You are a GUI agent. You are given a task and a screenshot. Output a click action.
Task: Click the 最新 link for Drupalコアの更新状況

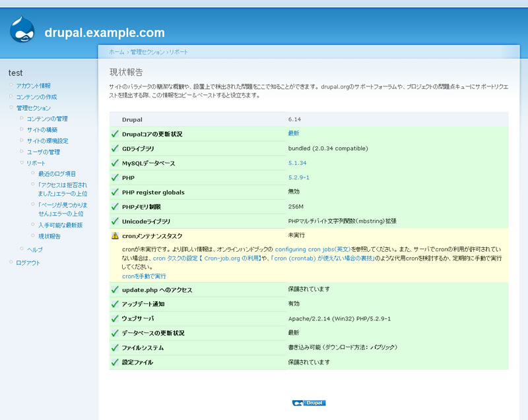click(294, 133)
